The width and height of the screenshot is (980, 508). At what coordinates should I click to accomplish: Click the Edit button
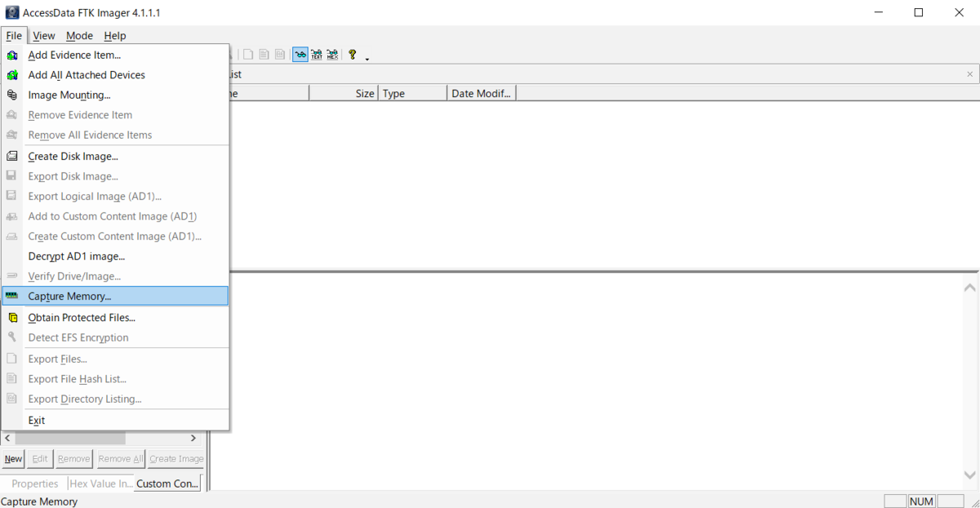40,459
